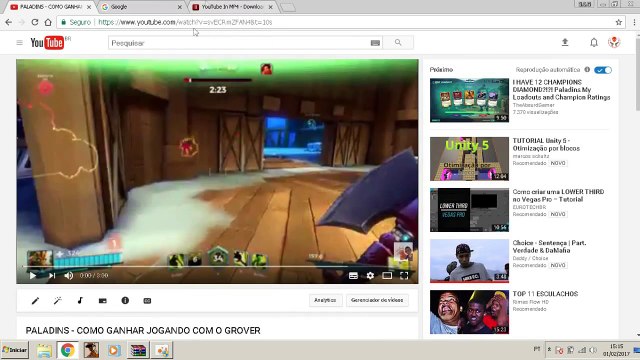Viewport: 640px width, 360px height.
Task: Open player settings gear
Action: point(370,276)
